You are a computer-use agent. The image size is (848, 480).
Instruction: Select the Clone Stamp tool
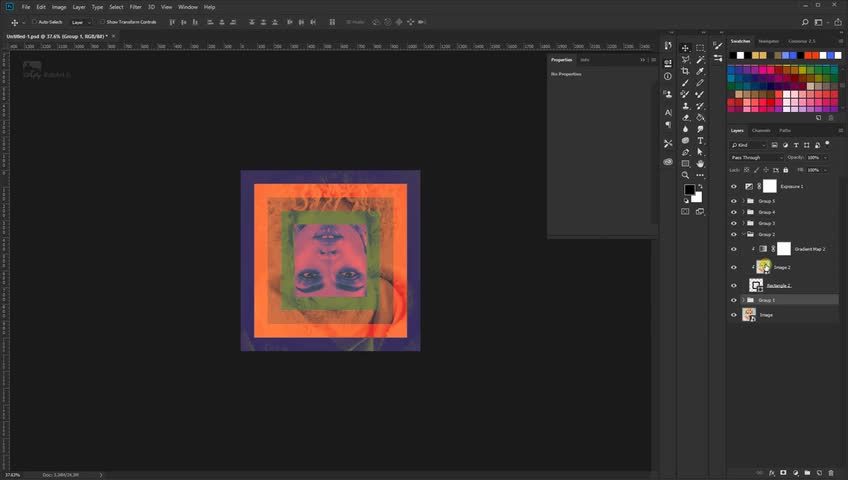point(685,106)
